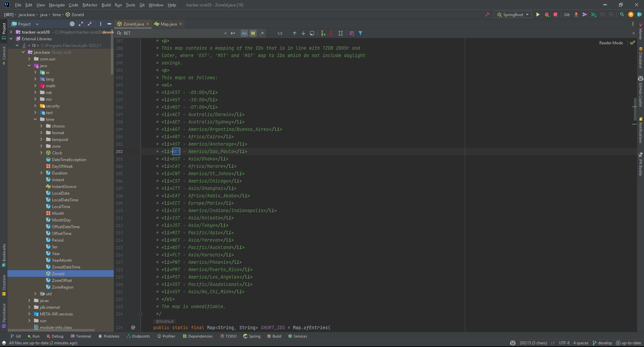Click the Debug bug icon in toolbar

tap(547, 15)
